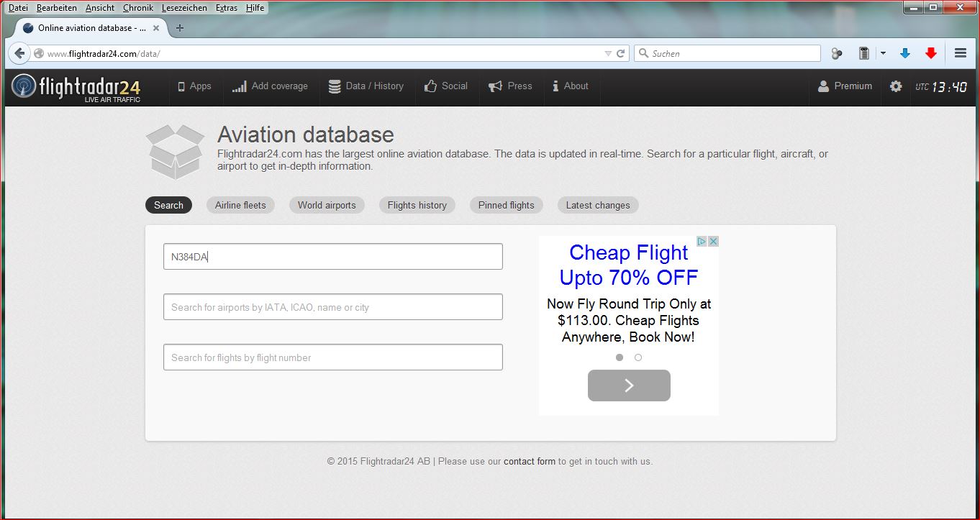Reload page with refresh icon

[620, 53]
